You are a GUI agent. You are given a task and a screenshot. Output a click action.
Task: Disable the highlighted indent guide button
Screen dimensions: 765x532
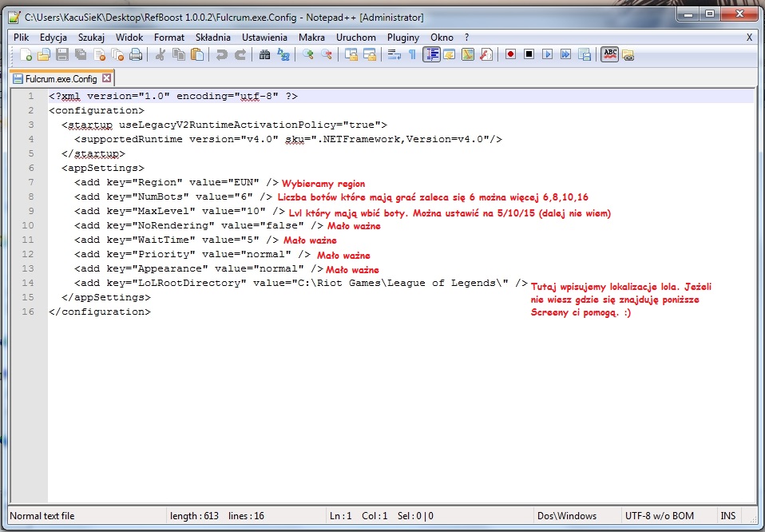point(431,54)
